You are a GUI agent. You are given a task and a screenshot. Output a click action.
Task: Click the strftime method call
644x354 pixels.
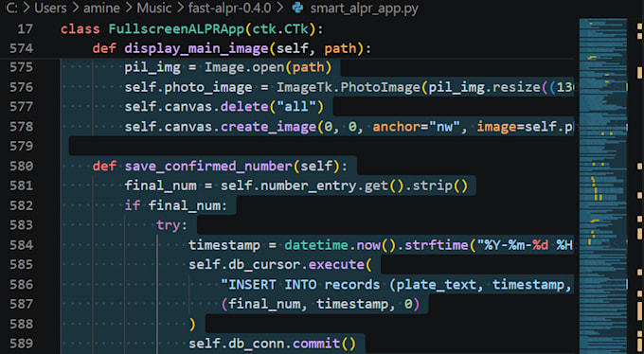(437, 245)
